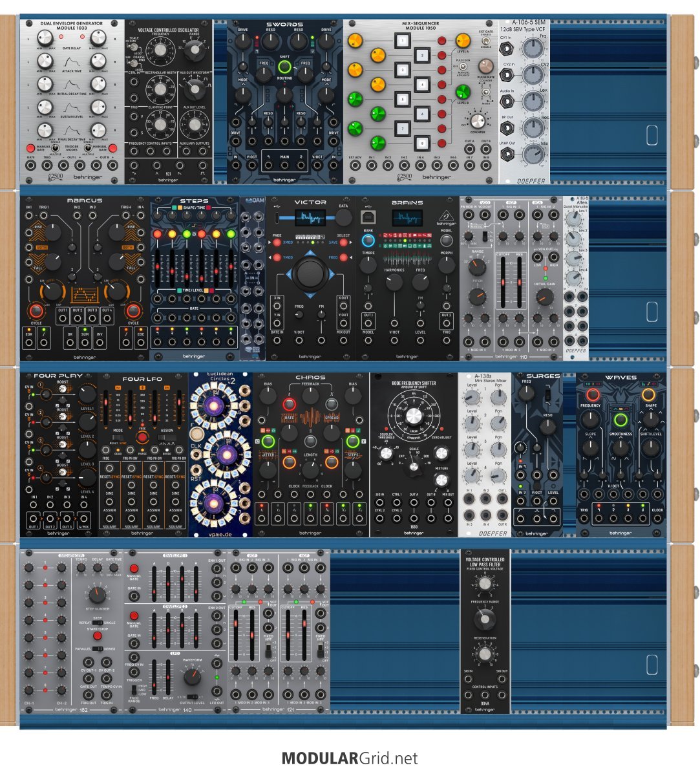Click the top Euclidean Circles LED ring
Image resolution: width=700 pixels, height=772 pixels.
(215, 405)
